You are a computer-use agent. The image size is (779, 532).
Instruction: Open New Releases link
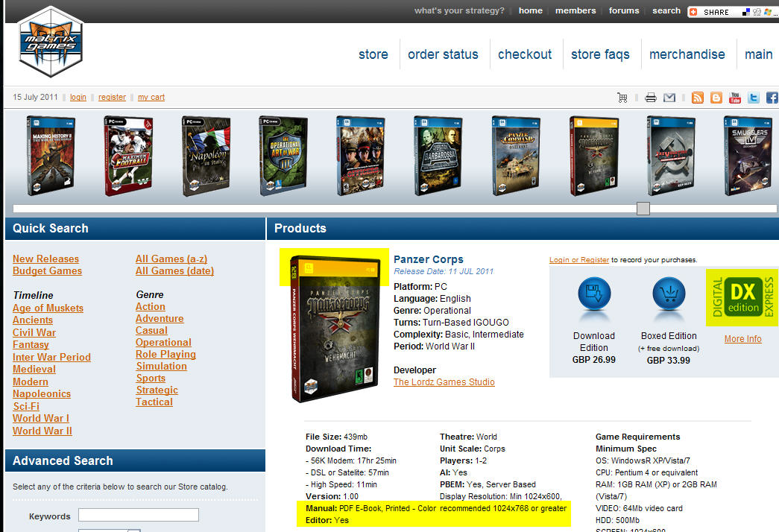click(45, 259)
